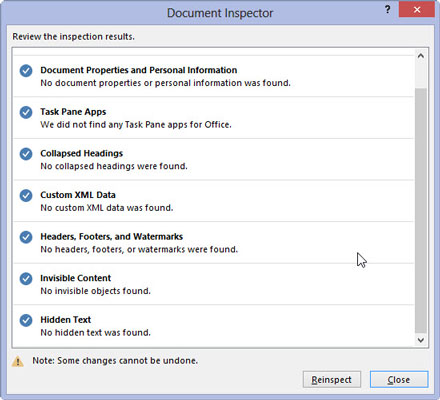Click the scroll up arrow in results list

point(421,56)
